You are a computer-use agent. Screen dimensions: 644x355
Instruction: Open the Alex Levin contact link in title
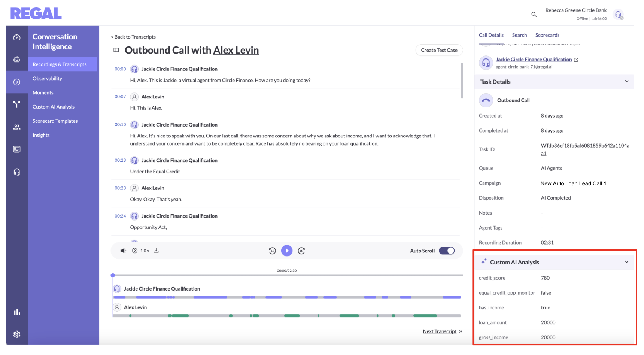[236, 50]
